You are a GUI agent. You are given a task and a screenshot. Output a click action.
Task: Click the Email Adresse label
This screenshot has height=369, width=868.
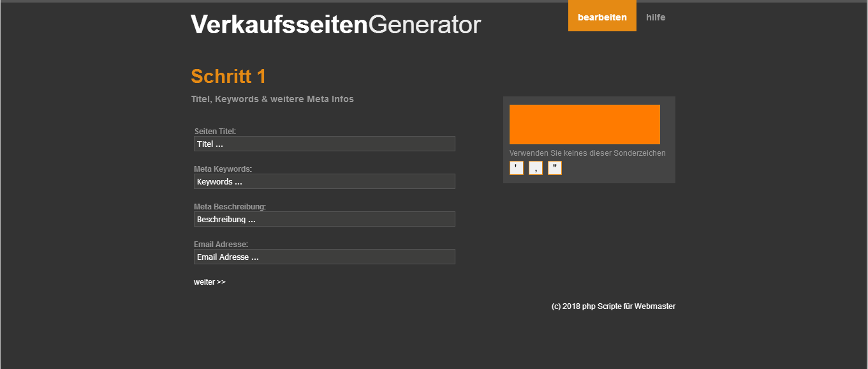point(220,245)
